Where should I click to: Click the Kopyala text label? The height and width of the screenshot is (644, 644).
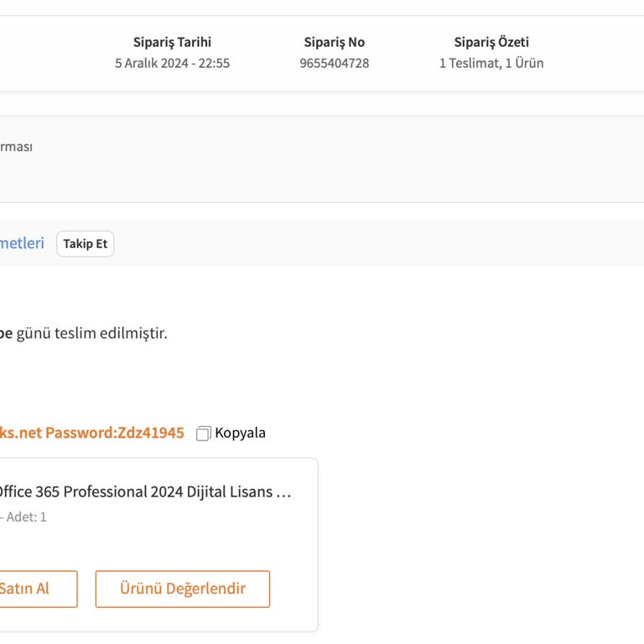240,433
